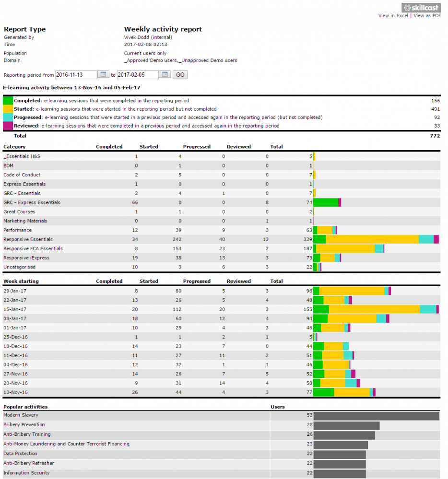Click the 20-Nov-16 week row
Viewport: 448px width, 479px height.
coord(222,383)
